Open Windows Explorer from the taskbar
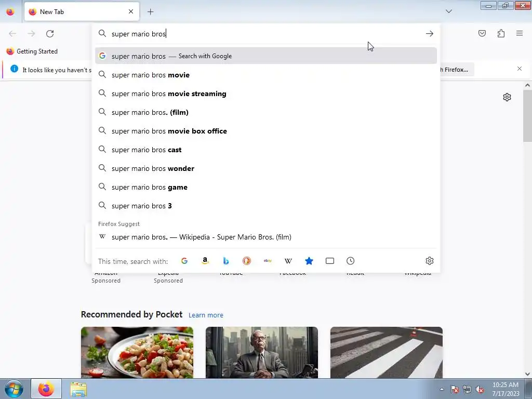Viewport: 532px width, 399px height. pos(78,389)
